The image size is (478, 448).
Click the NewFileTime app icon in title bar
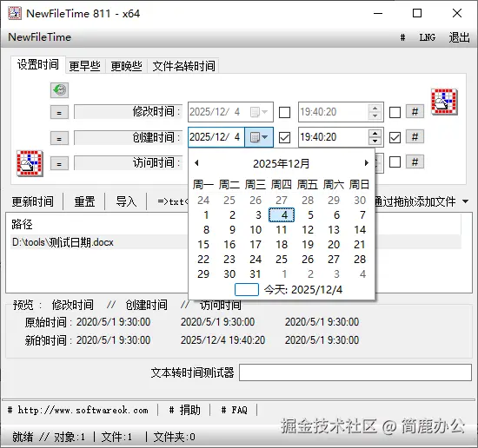click(x=14, y=13)
